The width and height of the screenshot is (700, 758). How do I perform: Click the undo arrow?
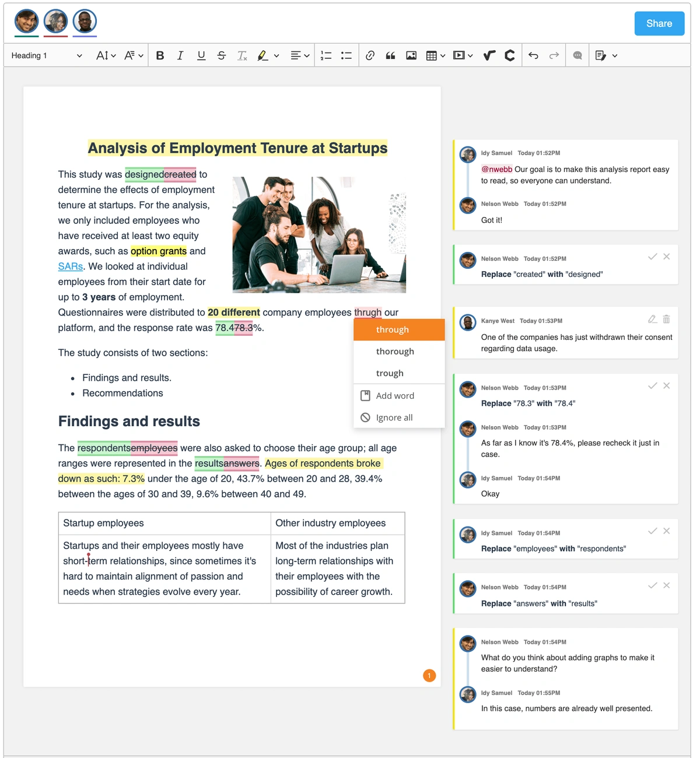533,55
